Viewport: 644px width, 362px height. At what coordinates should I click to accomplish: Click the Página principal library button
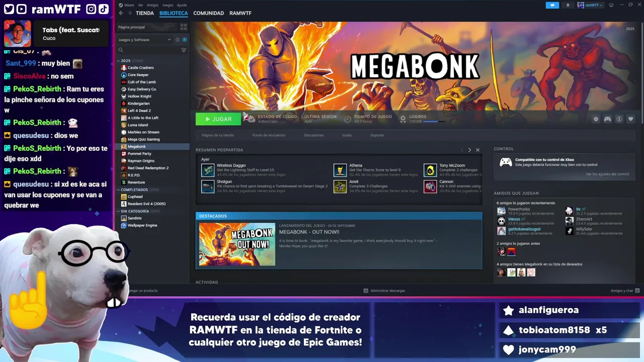(x=147, y=27)
